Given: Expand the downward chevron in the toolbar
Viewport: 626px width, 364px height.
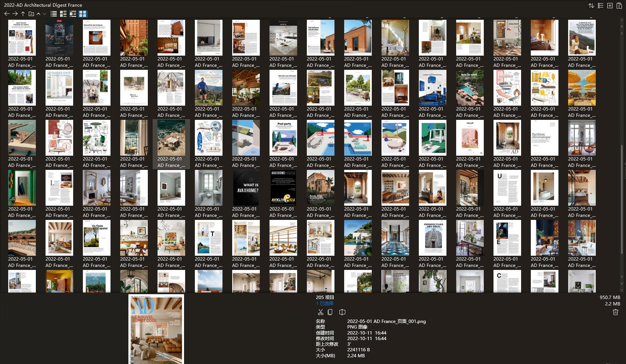Looking at the screenshot, I should (x=44, y=14).
